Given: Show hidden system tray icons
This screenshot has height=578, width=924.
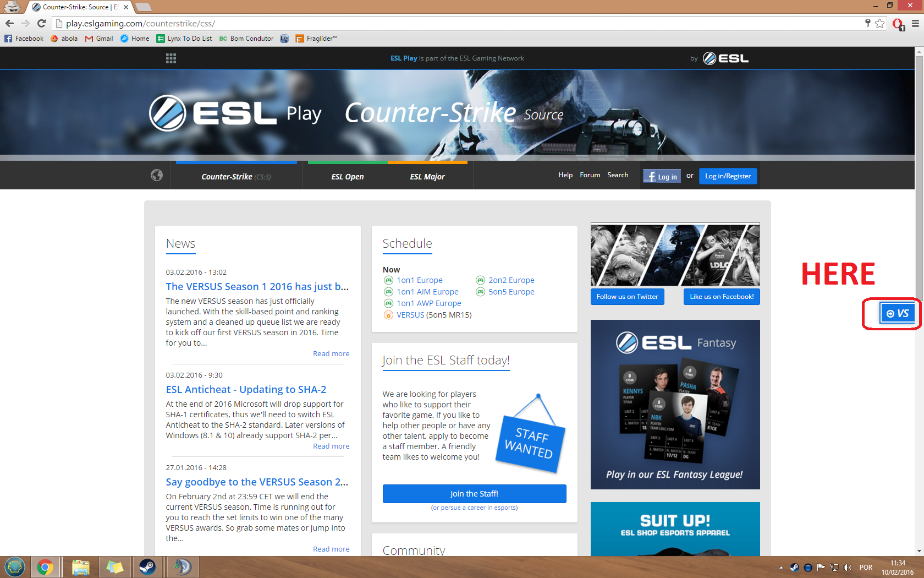Looking at the screenshot, I should [x=781, y=568].
